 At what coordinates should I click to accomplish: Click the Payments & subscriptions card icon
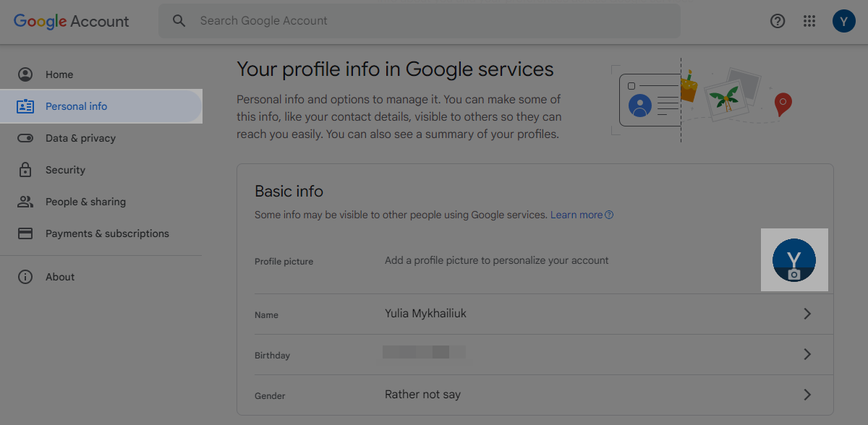(x=25, y=233)
